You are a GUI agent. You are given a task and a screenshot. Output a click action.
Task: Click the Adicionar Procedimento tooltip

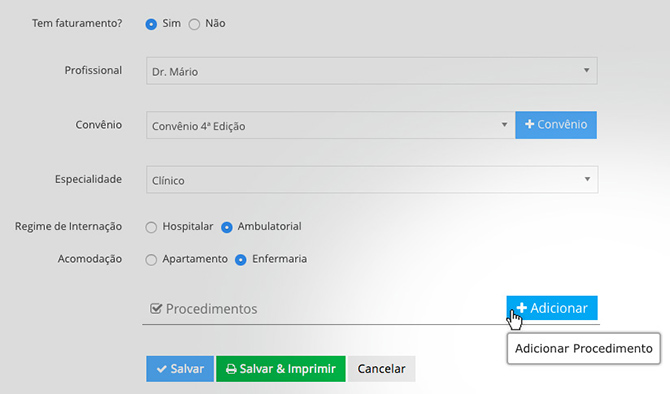584,348
